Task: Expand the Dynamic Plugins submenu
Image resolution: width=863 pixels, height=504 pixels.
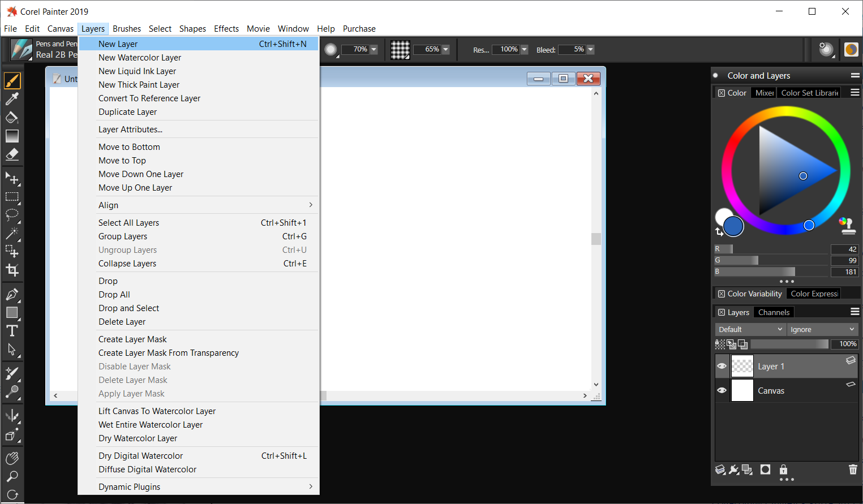Action: point(199,486)
